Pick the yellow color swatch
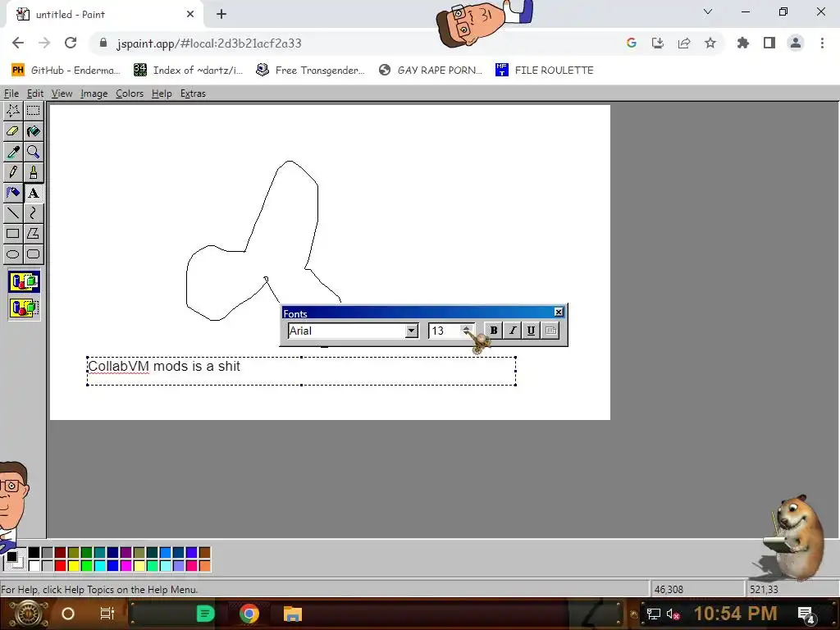 coord(73,566)
